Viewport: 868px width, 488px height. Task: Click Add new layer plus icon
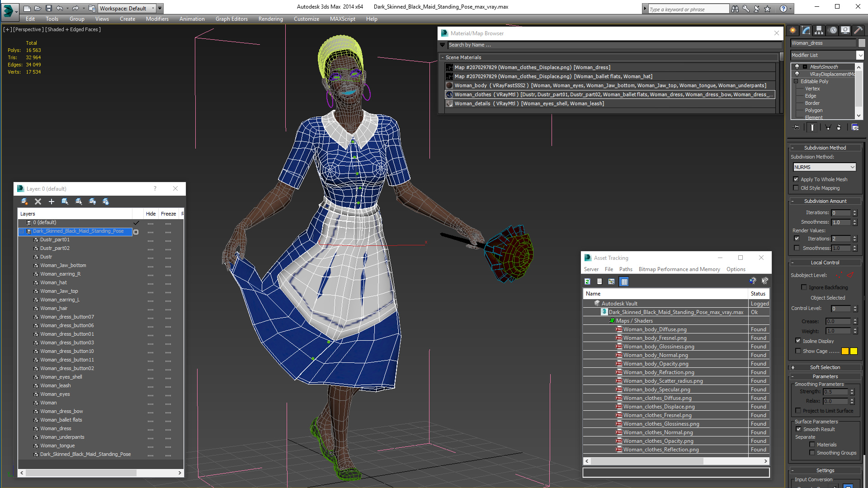pos(52,202)
